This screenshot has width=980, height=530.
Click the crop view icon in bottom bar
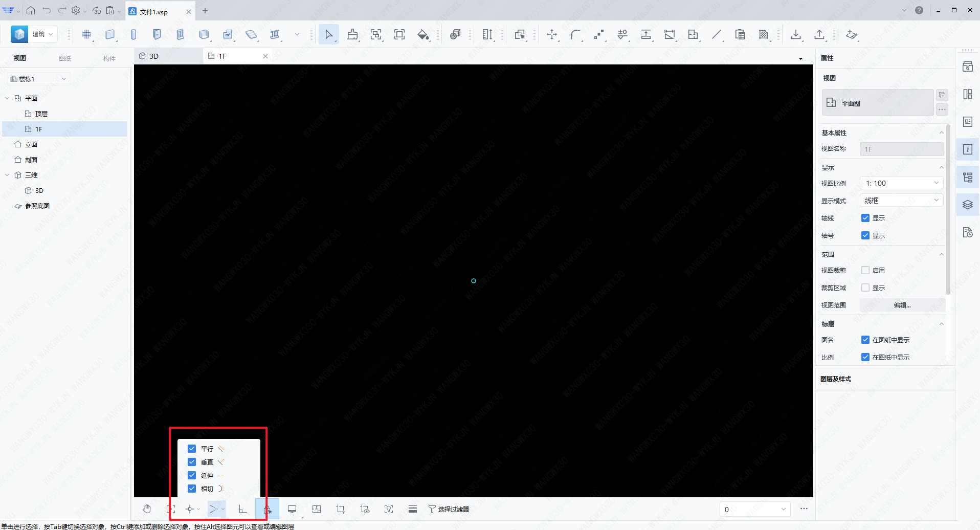[341, 509]
